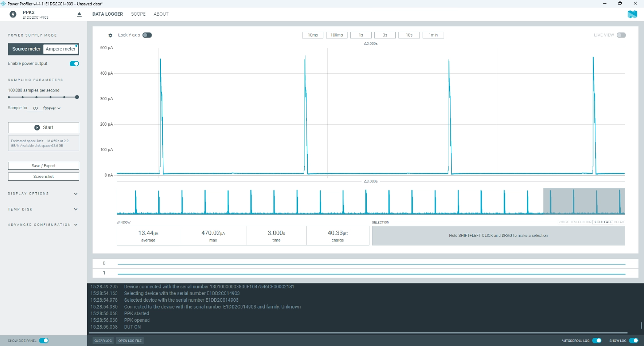Click digital channel 1 row
Screen dimensions: 644x346
click(365, 273)
